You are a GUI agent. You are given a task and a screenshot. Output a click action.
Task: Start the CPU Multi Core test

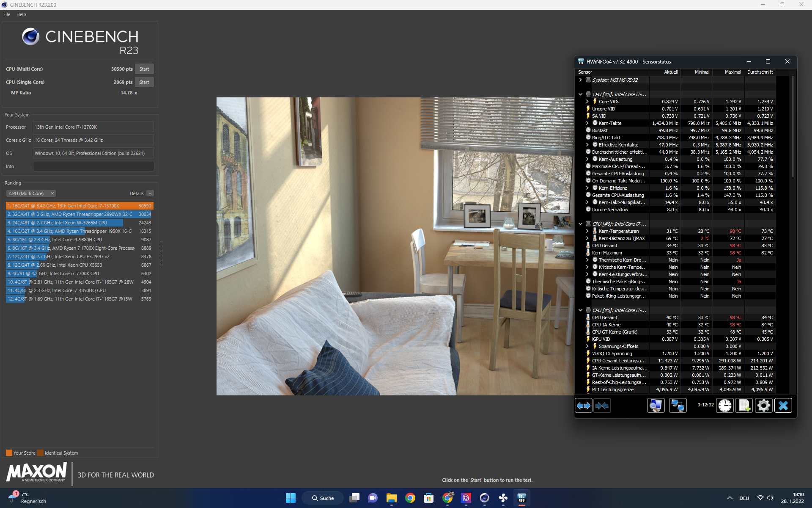click(144, 69)
